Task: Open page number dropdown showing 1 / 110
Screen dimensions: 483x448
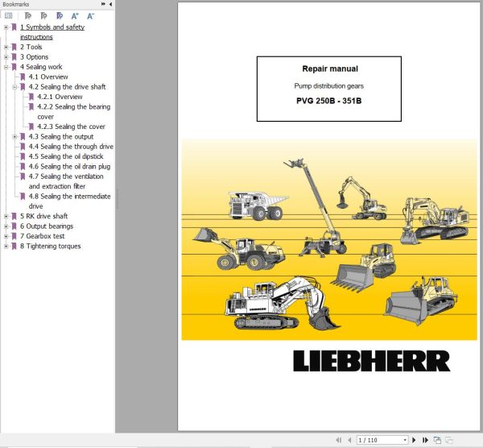Action: tap(405, 440)
